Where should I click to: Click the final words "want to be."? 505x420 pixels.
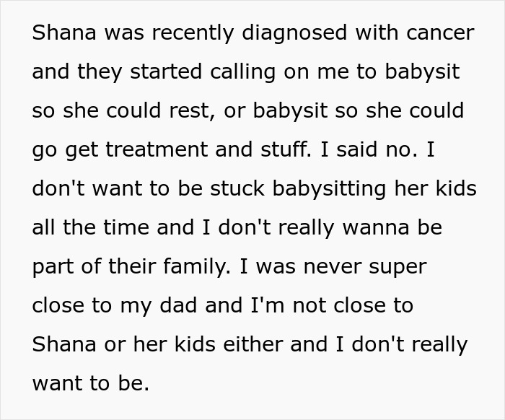point(90,385)
